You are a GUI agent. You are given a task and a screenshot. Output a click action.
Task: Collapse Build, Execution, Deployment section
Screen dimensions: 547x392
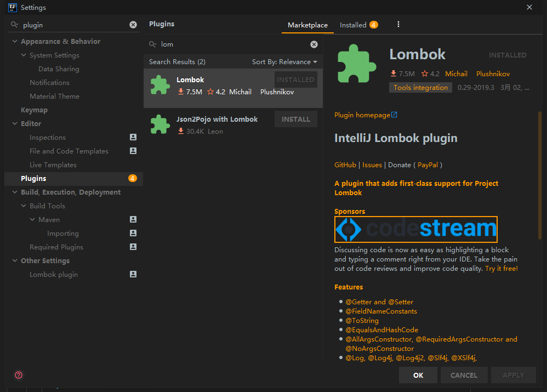coord(15,192)
